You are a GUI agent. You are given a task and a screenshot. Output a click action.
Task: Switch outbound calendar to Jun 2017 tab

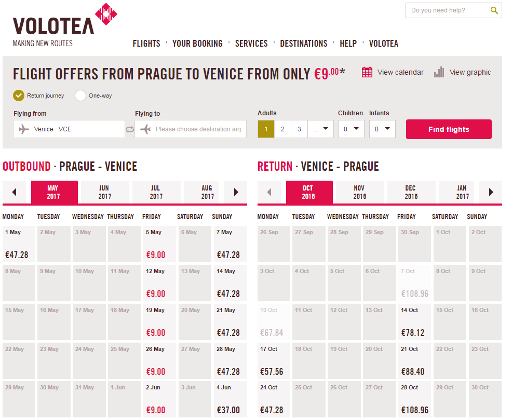pos(105,192)
